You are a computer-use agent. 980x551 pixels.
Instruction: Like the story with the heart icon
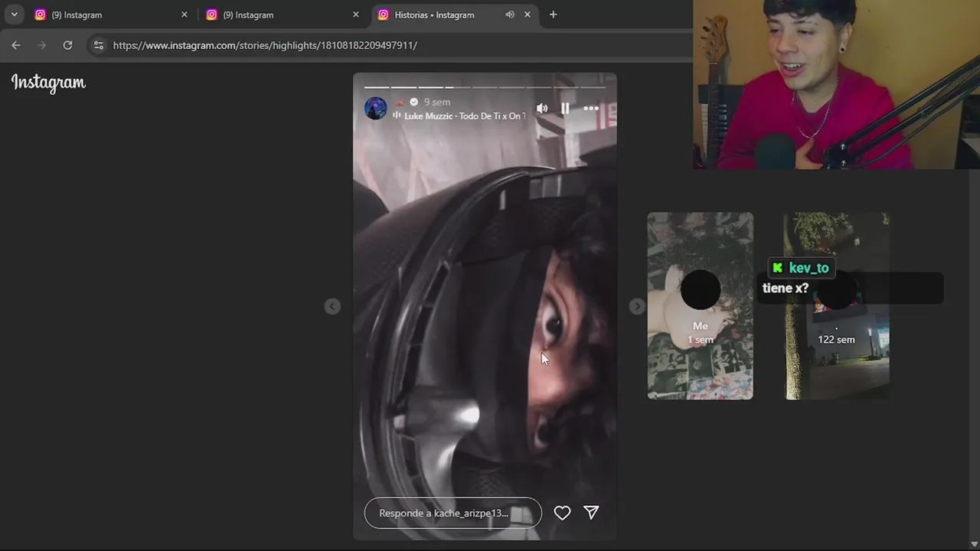[x=562, y=513]
